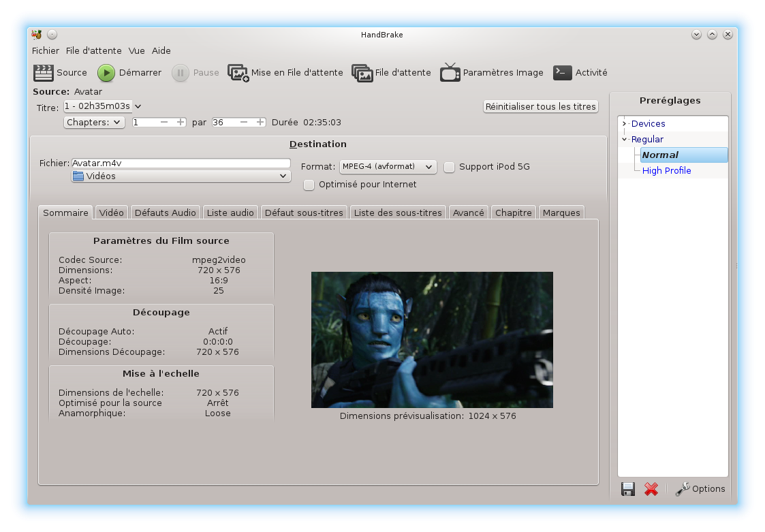This screenshot has height=532, width=765.
Task: Open the Vue menu
Action: click(x=137, y=51)
